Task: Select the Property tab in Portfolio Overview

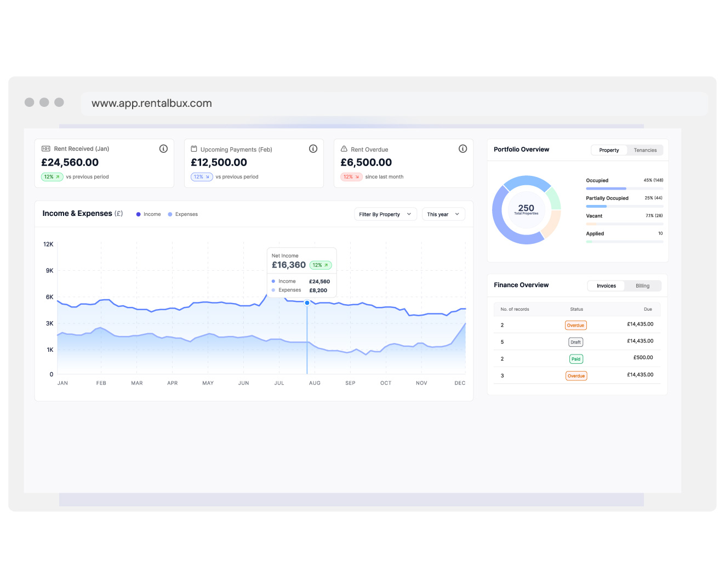Action: pyautogui.click(x=609, y=150)
